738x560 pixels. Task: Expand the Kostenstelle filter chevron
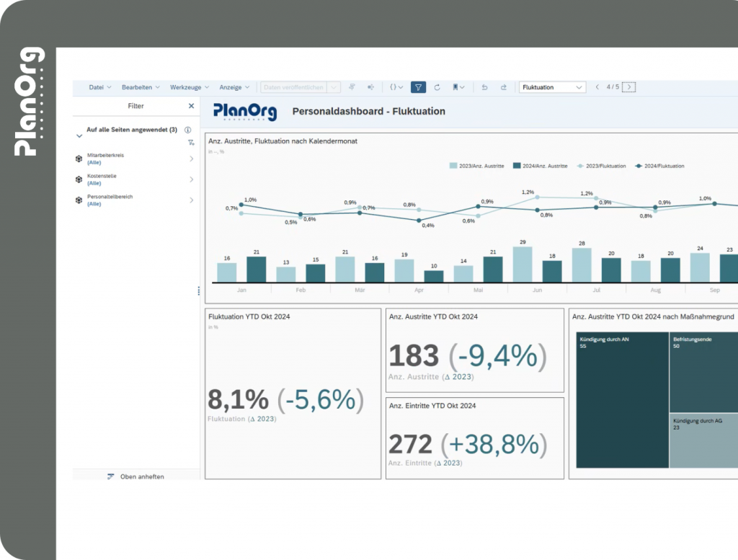point(191,179)
